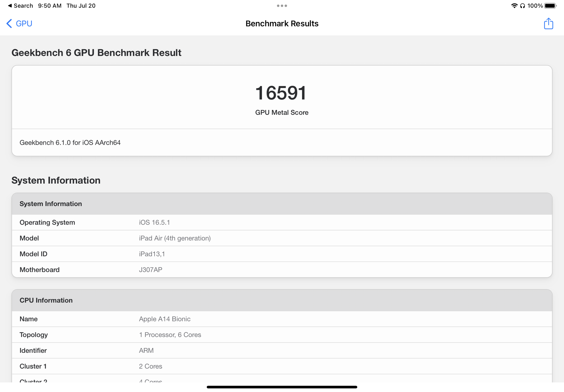The image size is (564, 392).
Task: Select the 2 Cores value for Cluster 1
Action: pos(151,366)
